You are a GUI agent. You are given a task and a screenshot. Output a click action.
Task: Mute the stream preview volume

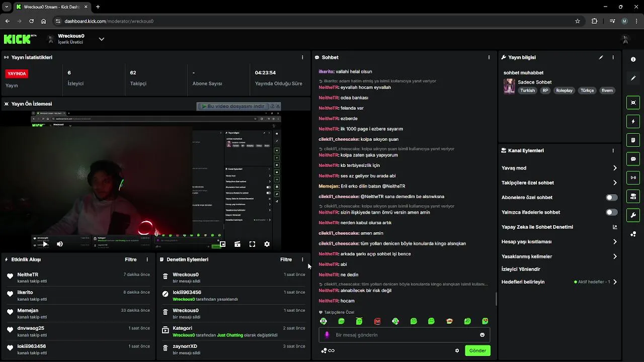60,244
